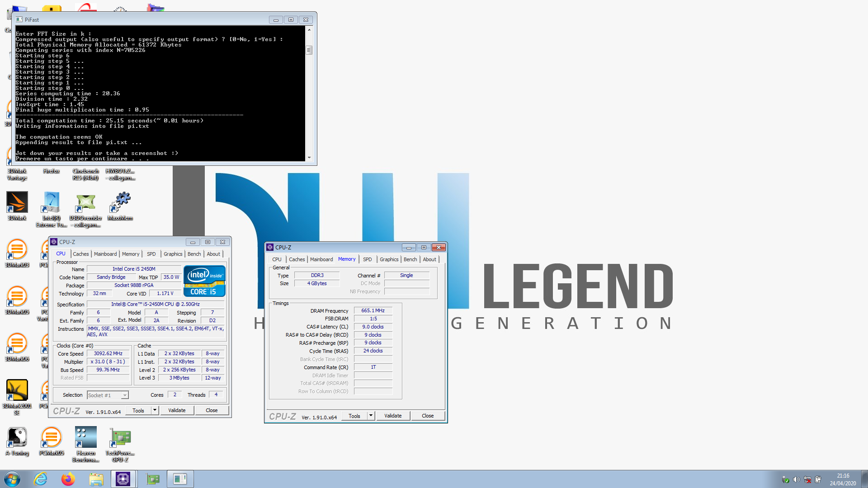This screenshot has height=488, width=868.
Task: Click Tools button in left CPU-Z window
Action: coord(138,410)
